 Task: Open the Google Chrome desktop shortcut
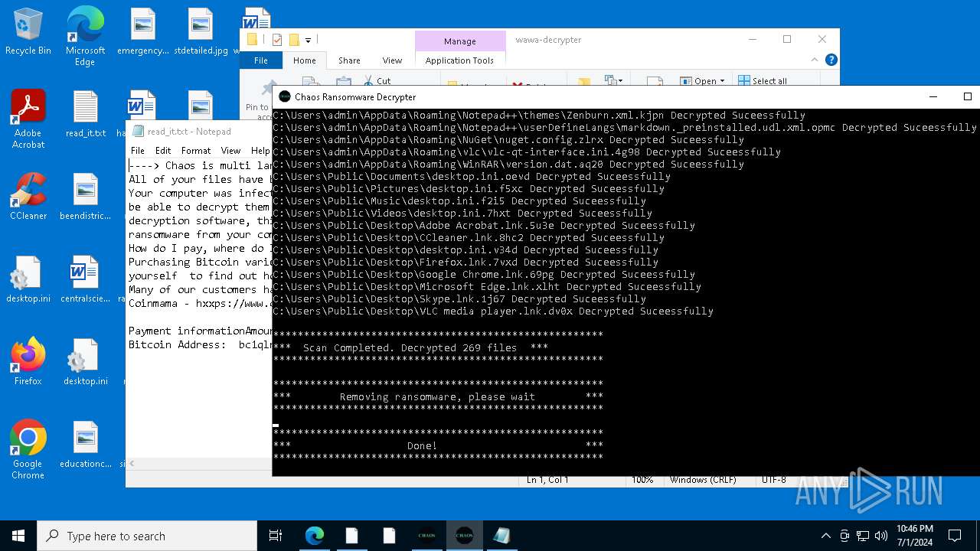[28, 449]
